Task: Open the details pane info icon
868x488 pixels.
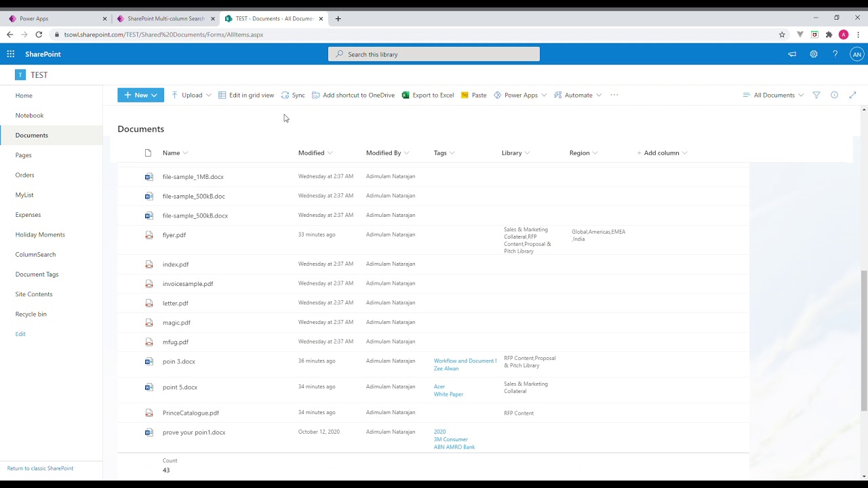Action: pos(835,95)
